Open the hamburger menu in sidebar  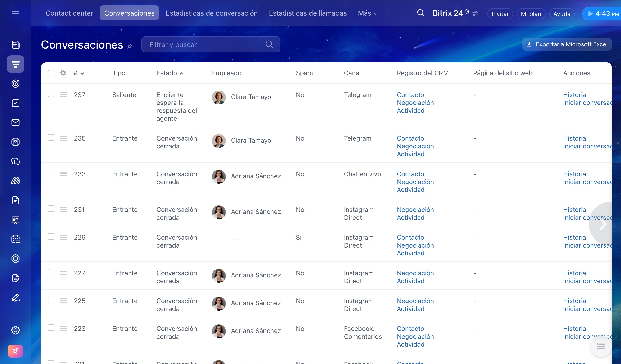15,14
